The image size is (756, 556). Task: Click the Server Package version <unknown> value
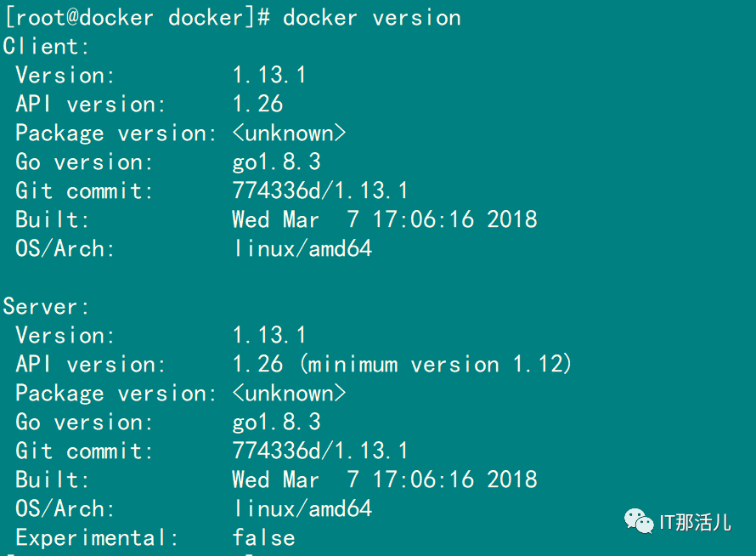tap(289, 394)
